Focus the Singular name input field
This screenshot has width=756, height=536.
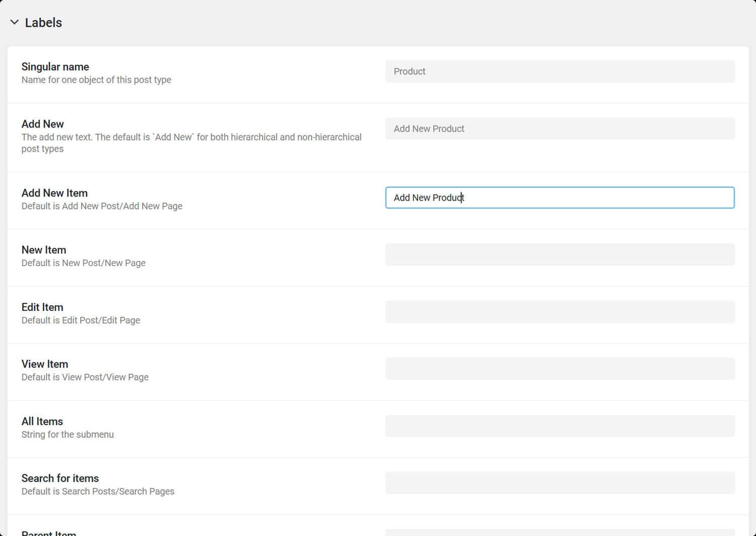point(560,72)
